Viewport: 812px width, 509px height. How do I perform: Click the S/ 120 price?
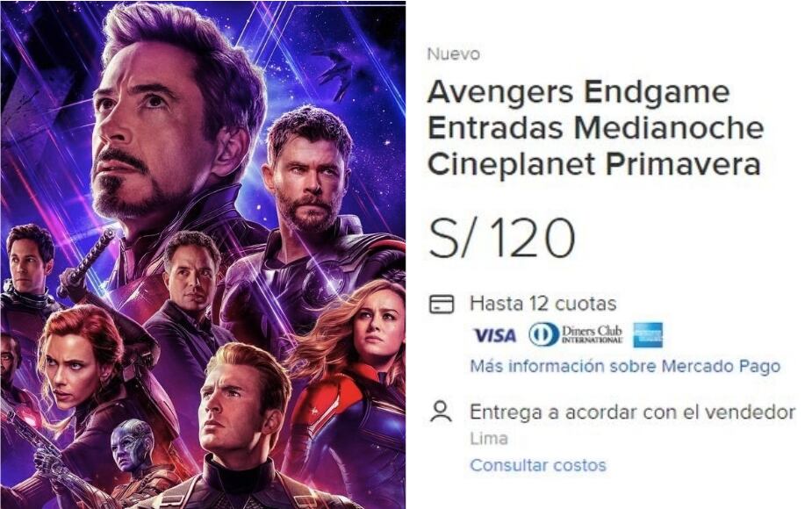[502, 238]
